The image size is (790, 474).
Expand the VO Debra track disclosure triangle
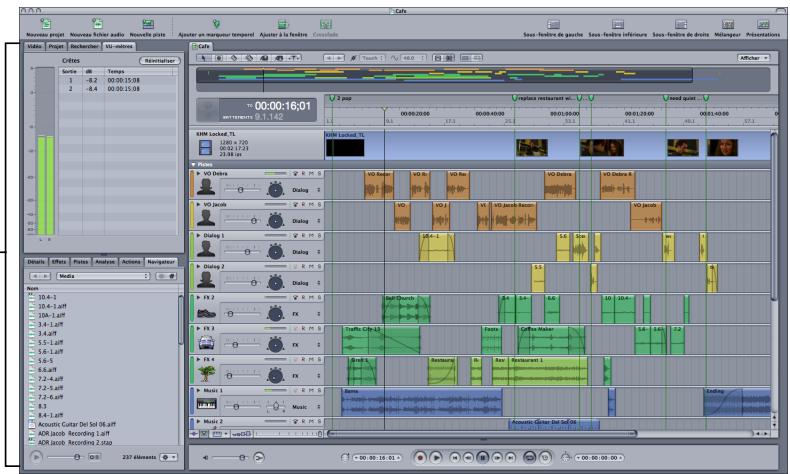(199, 173)
